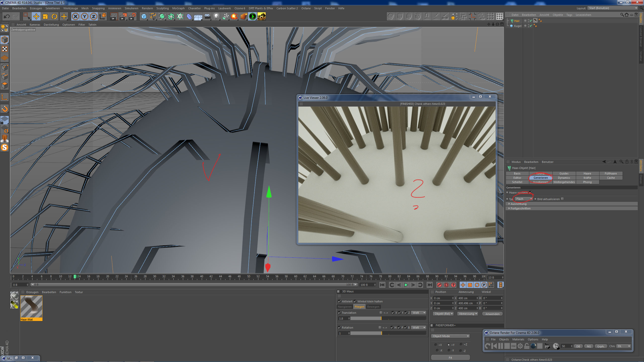Expand the Ausrichtung section
644x362 pixels.
(x=571, y=204)
